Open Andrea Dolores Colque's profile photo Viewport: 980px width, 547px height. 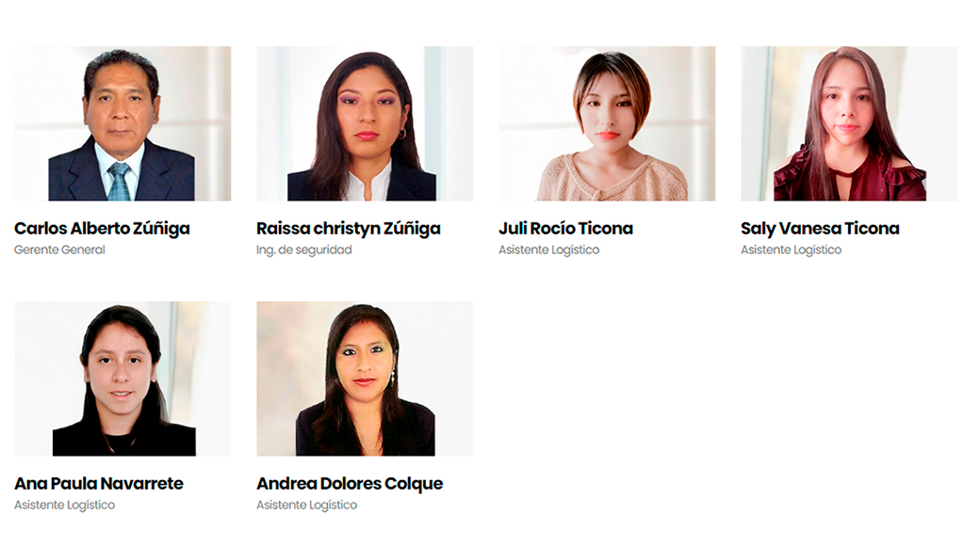365,379
